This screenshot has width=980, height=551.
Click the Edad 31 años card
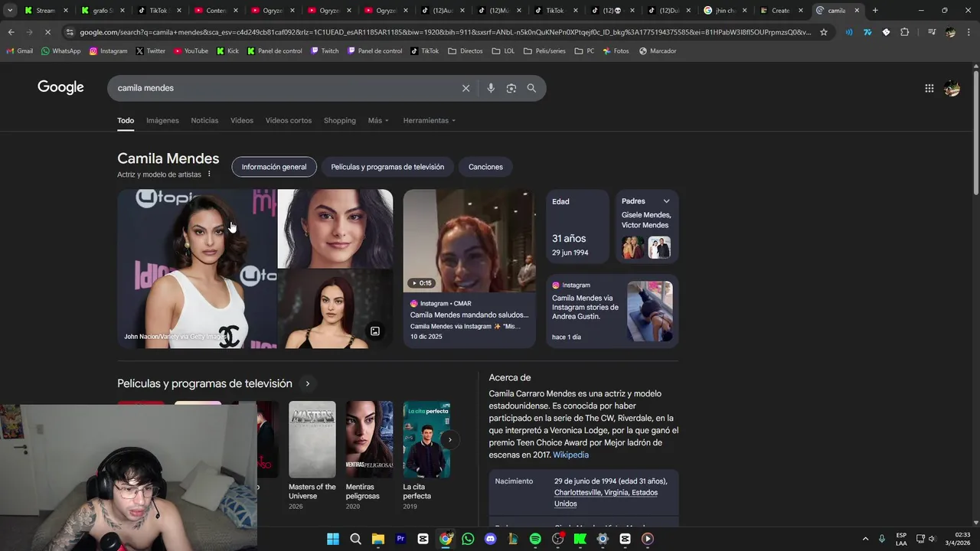click(577, 227)
